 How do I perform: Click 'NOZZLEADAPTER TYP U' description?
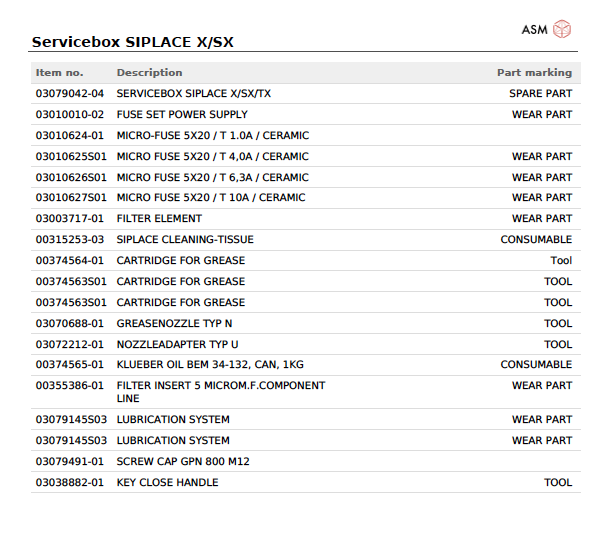point(177,344)
